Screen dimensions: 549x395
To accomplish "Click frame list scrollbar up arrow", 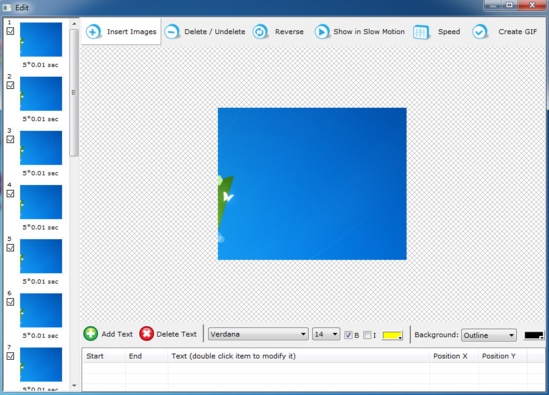I will click(74, 24).
